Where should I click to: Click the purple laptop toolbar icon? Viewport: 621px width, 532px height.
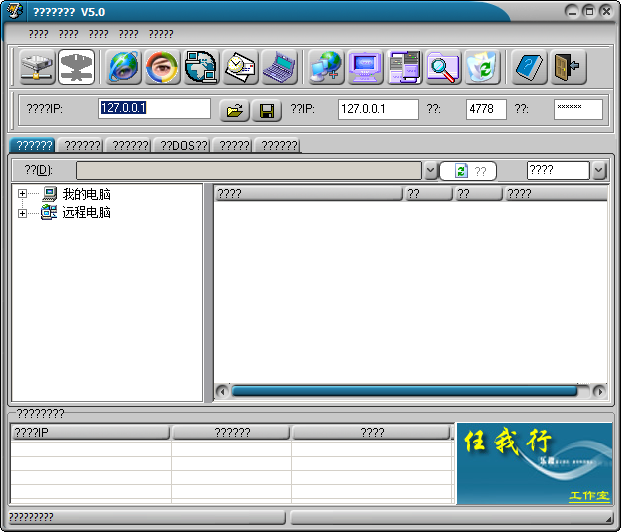pyautogui.click(x=280, y=67)
